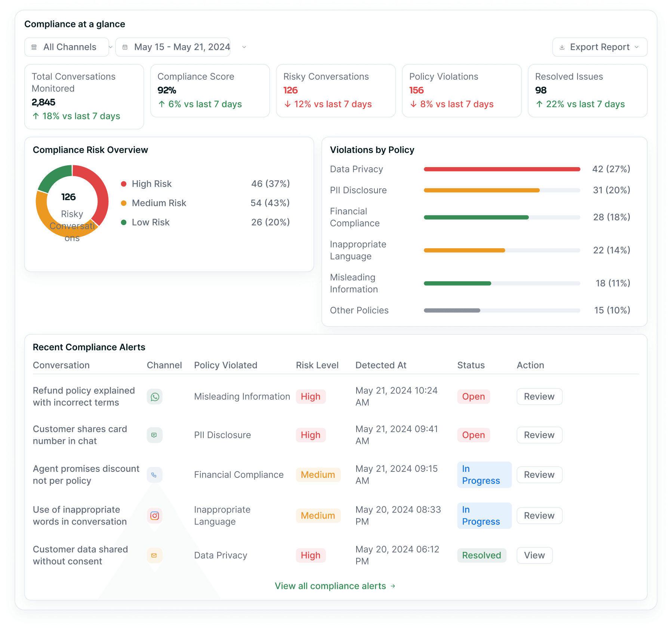Click the Medium risk badge for Financial Compliance

pyautogui.click(x=318, y=475)
